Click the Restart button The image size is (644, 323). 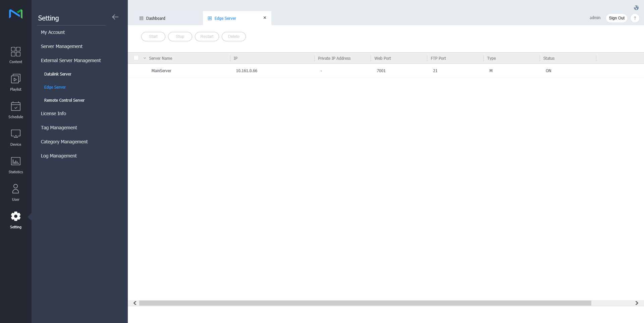pos(207,36)
